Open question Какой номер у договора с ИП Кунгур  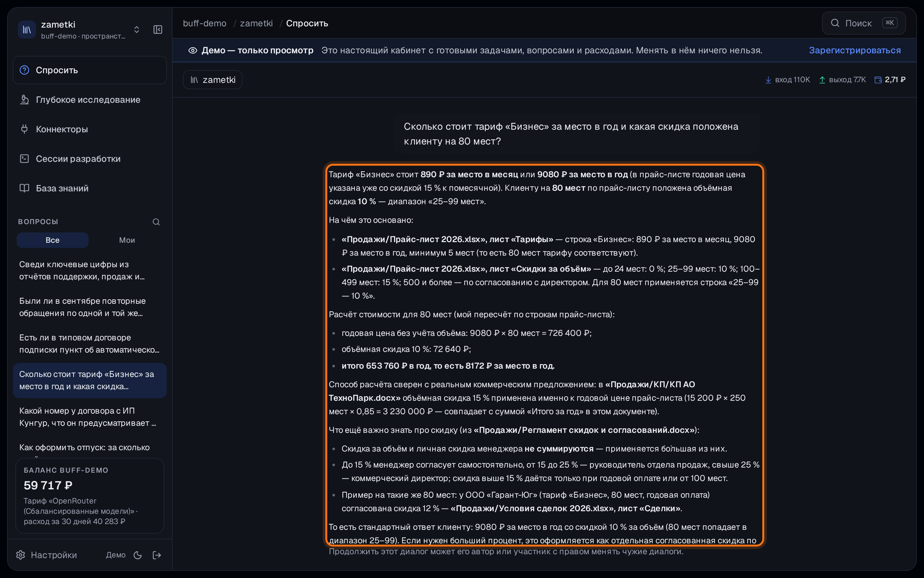pos(90,417)
